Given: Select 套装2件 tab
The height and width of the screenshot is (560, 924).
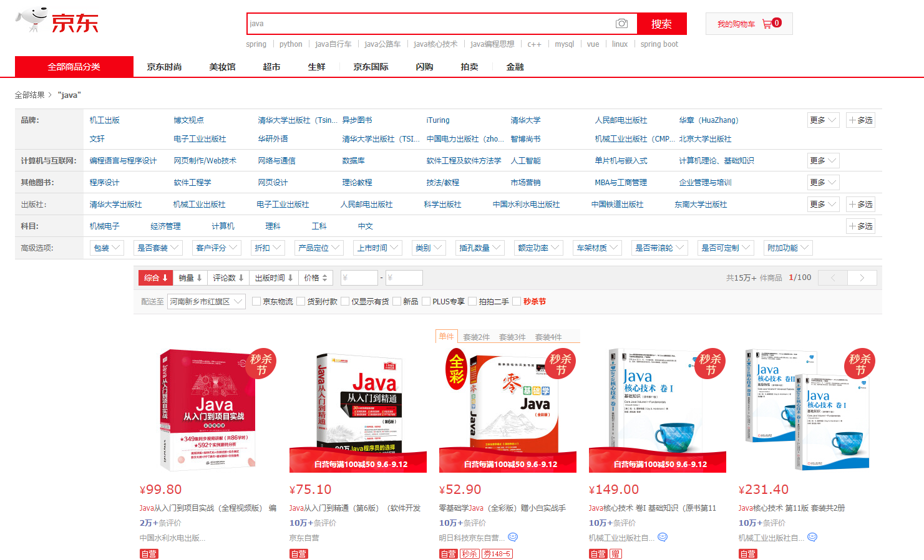Looking at the screenshot, I should point(477,337).
